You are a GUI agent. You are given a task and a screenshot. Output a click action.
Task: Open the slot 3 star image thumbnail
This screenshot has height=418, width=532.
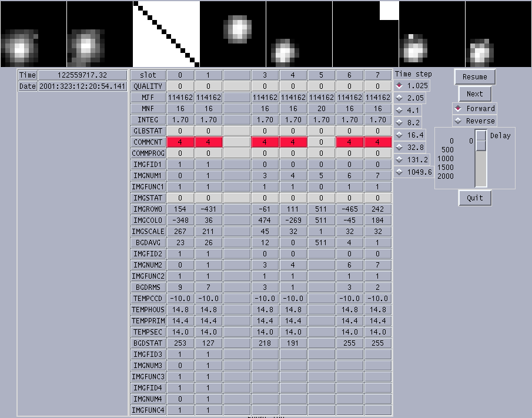click(233, 34)
